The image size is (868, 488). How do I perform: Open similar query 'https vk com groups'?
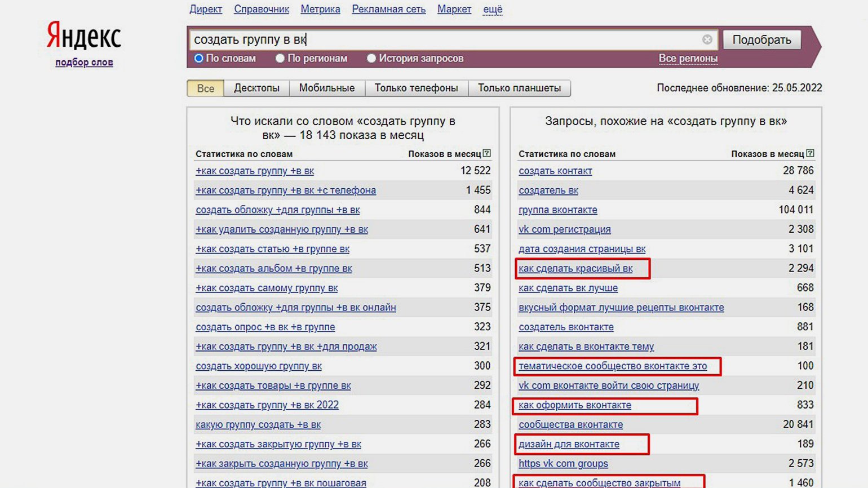click(563, 463)
